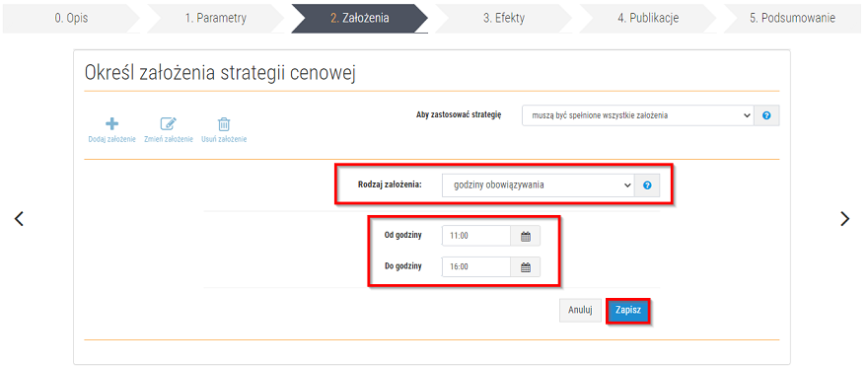Go to previous step with left arrow
This screenshot has height=367, width=868.
20,219
